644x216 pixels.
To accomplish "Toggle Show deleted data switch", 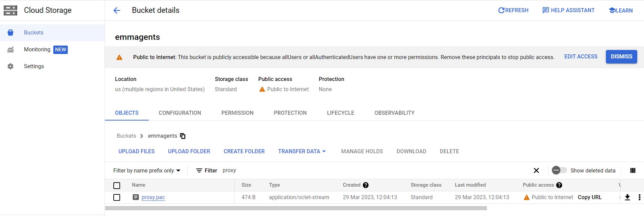I will point(559,170).
